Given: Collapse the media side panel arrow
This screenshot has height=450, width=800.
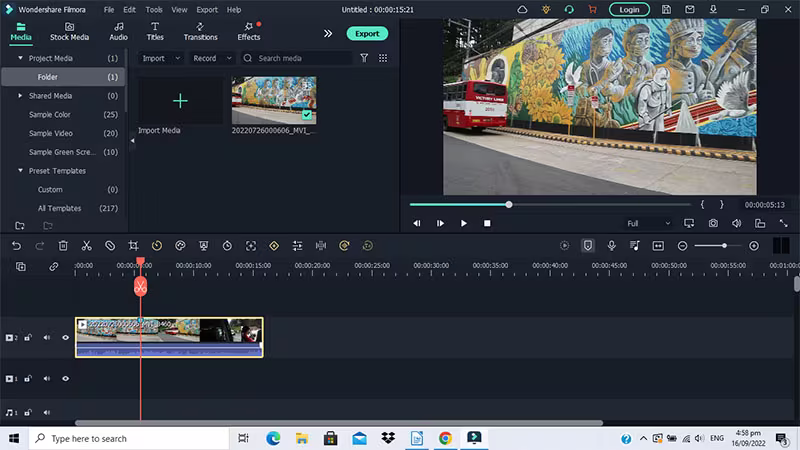Looking at the screenshot, I should [x=132, y=141].
